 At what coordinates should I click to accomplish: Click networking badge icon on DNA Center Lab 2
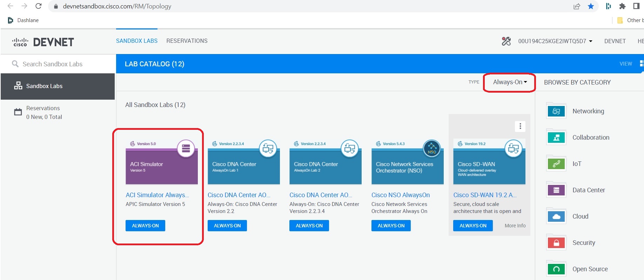pyautogui.click(x=350, y=148)
